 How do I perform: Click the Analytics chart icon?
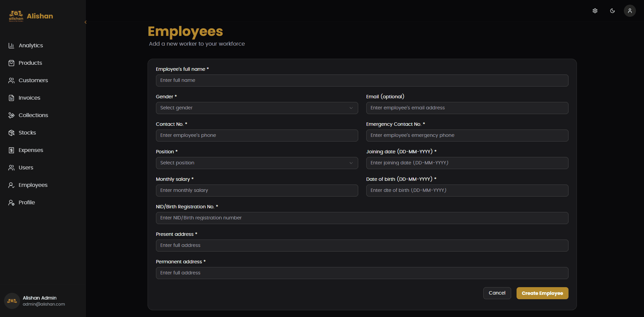click(x=11, y=46)
